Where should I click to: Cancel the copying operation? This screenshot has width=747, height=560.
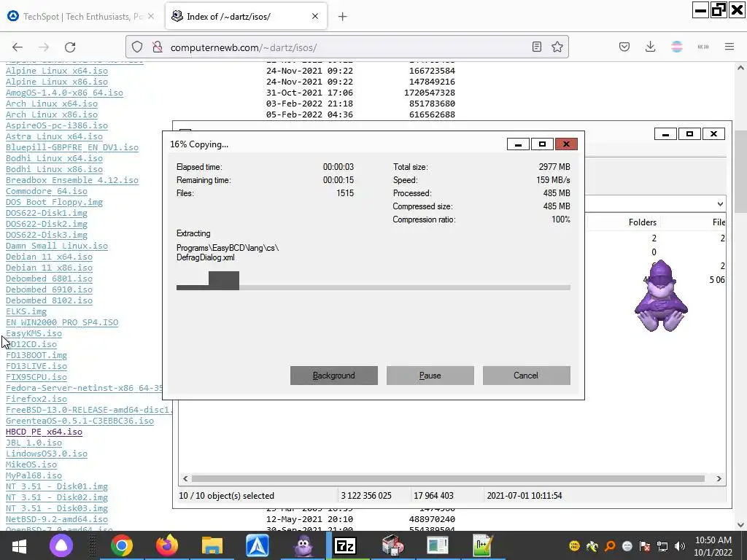pyautogui.click(x=526, y=376)
